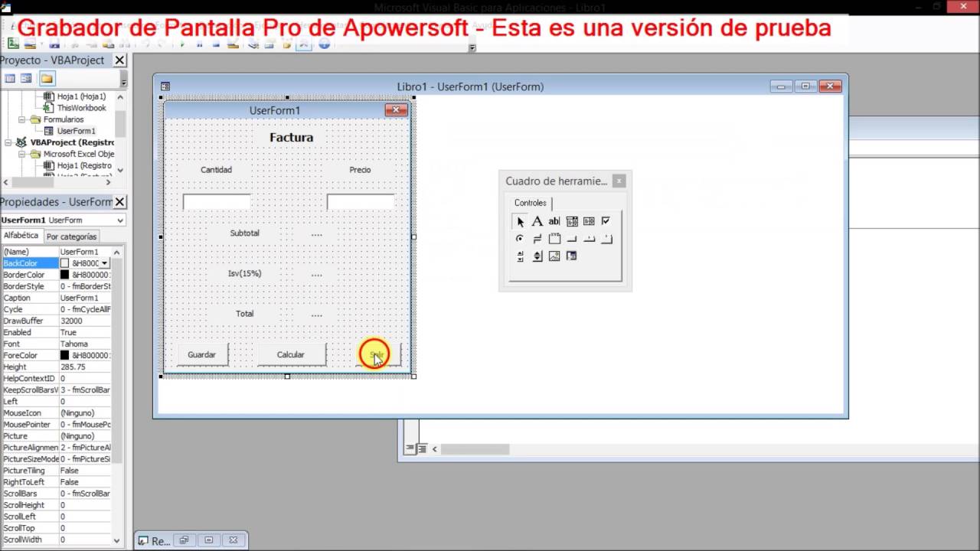Click the BorderColor black color swatch
This screenshot has height=551, width=980.
pyautogui.click(x=65, y=275)
